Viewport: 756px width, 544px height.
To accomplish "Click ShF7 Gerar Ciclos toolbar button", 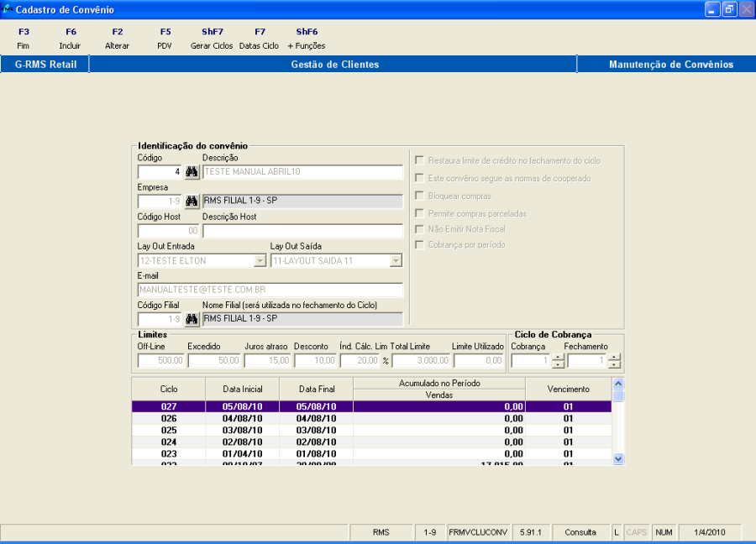I will click(212, 39).
